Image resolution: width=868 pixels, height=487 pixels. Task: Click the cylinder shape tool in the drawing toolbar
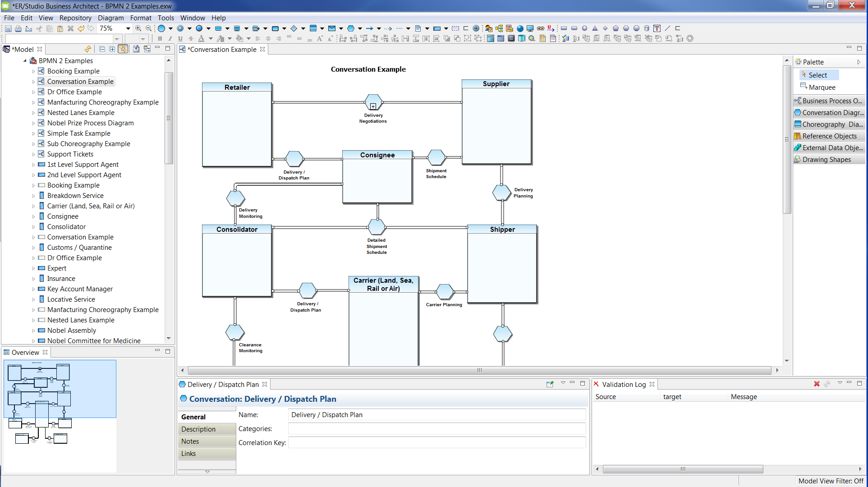coord(646,28)
